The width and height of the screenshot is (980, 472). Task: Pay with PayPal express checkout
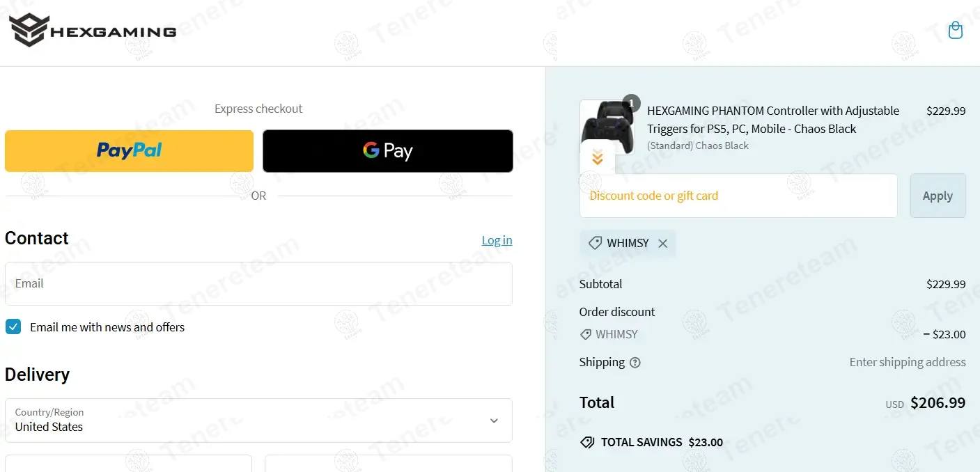[129, 151]
